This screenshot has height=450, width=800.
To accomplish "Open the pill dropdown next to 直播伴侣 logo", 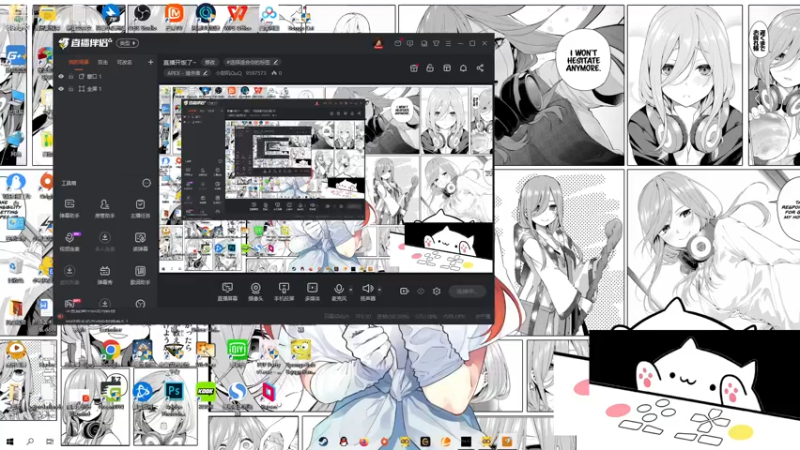I will point(127,43).
